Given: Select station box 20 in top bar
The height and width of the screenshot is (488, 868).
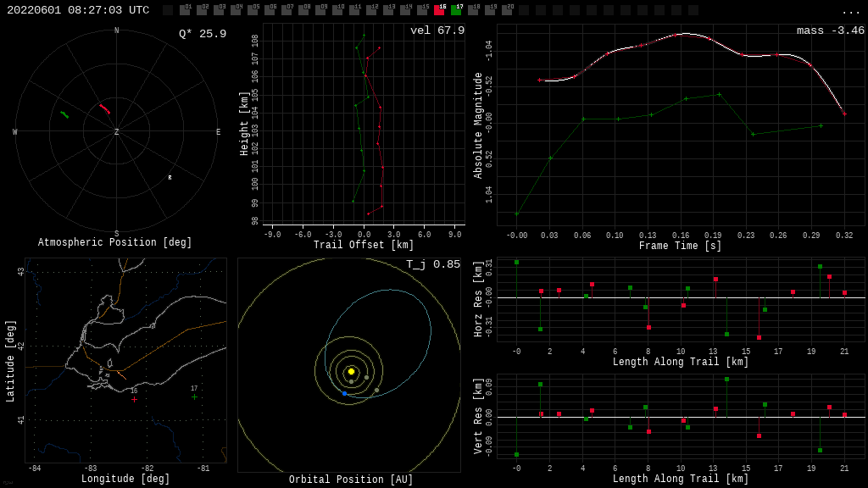Looking at the screenshot, I should click(507, 10).
